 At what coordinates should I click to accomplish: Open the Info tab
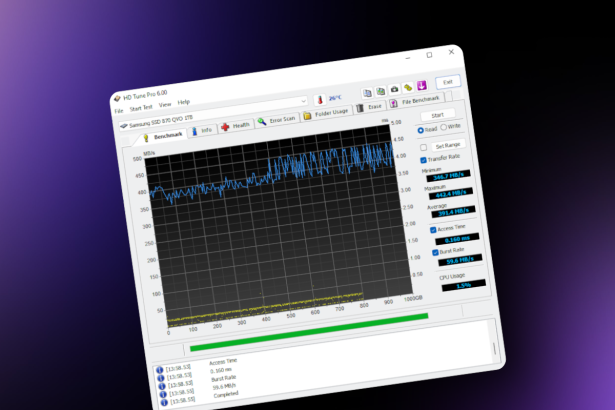(202, 131)
